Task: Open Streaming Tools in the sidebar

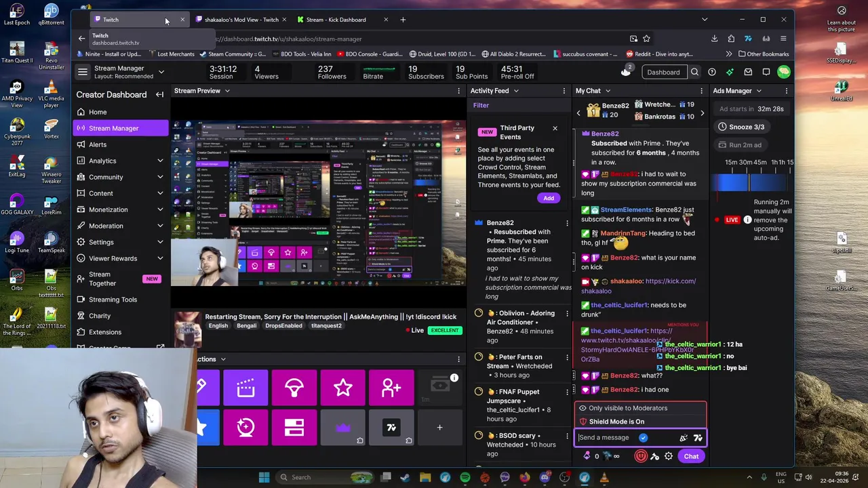Action: coord(121,300)
